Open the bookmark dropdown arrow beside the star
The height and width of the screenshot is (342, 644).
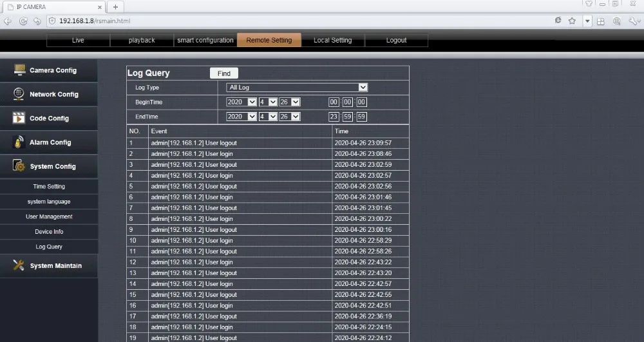coord(587,21)
